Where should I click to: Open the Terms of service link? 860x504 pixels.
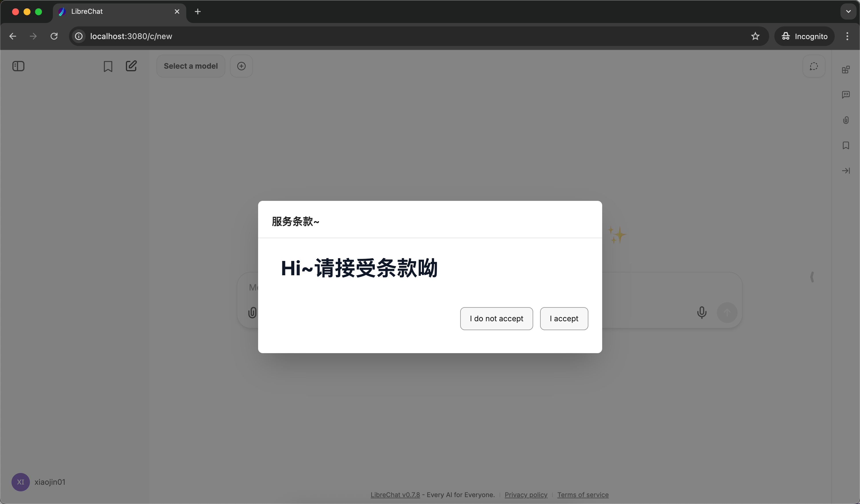coord(583,495)
